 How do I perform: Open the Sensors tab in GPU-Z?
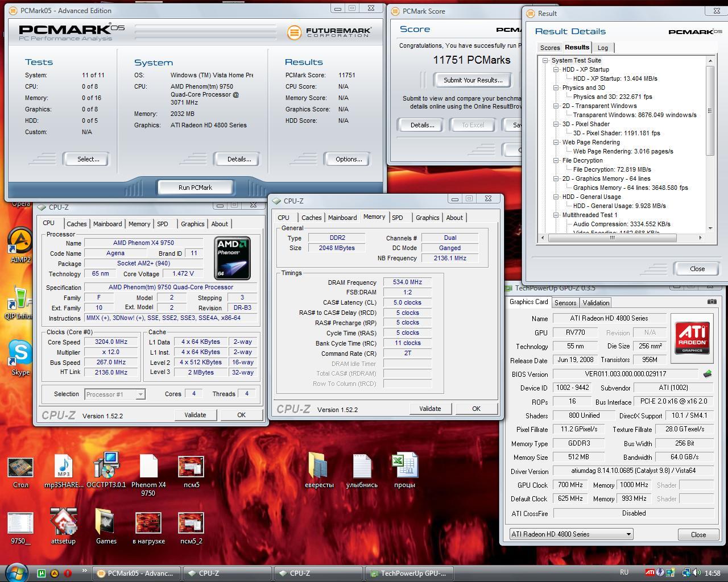point(565,303)
